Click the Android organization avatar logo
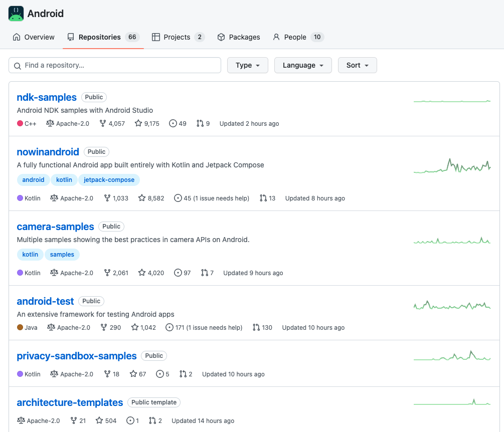504x432 pixels. point(16,14)
